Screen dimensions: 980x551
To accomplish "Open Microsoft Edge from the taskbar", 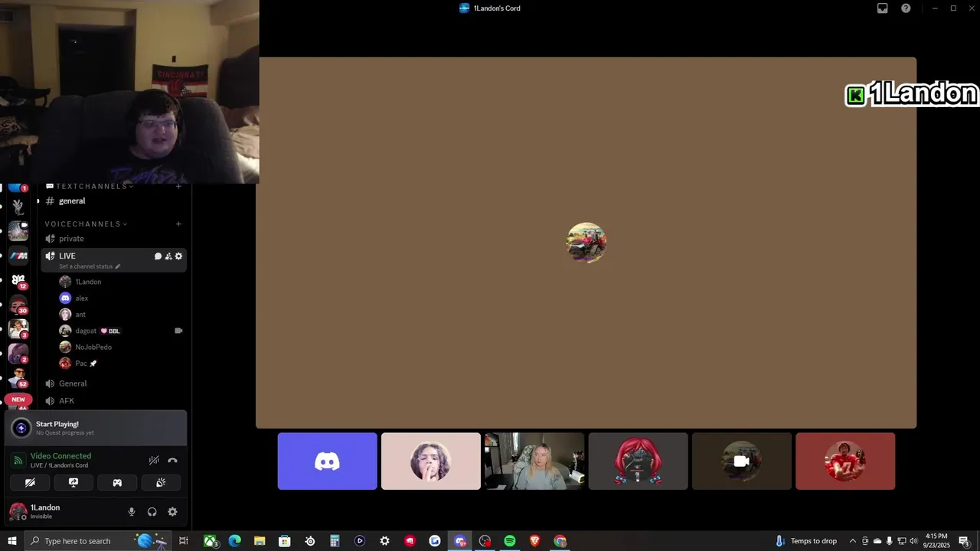I will [234, 541].
